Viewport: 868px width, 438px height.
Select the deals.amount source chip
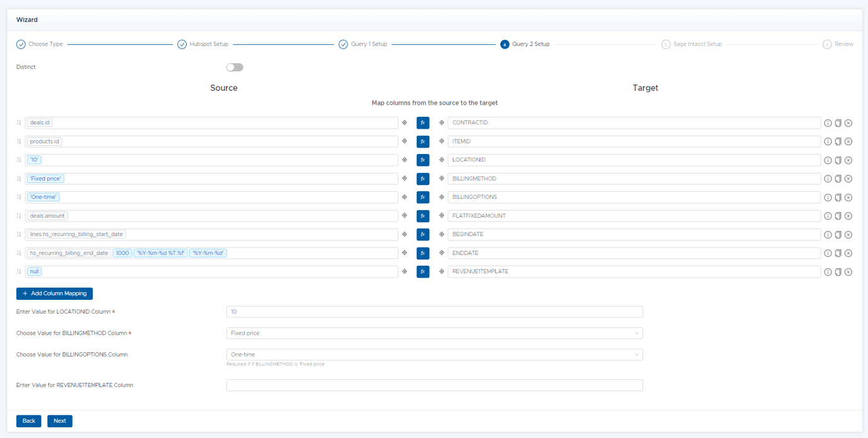click(x=47, y=216)
